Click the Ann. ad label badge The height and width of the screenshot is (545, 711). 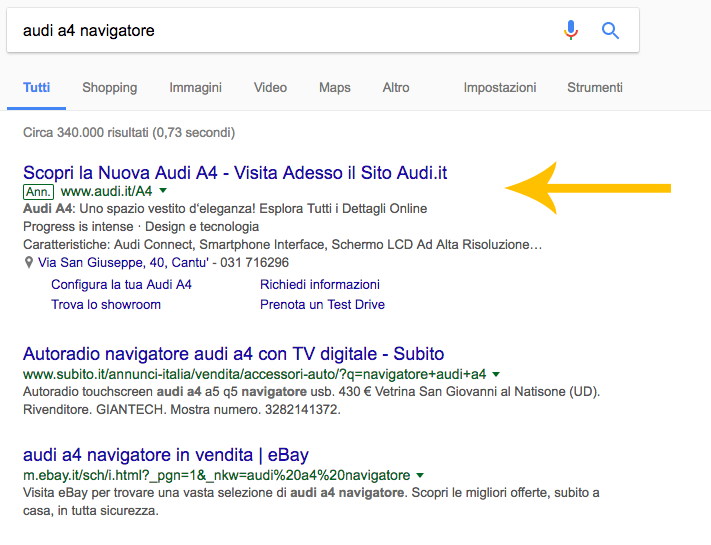pos(39,192)
